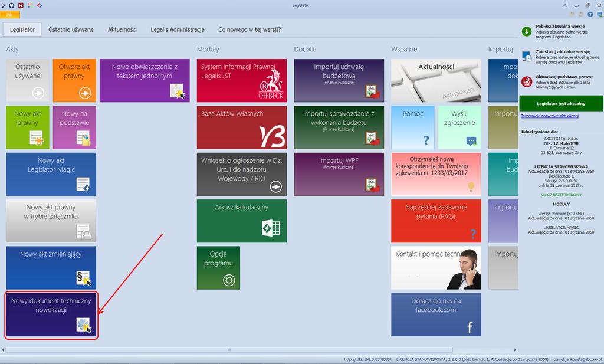Open Informacje dotyczące aktualizacji link
The image size is (604, 364).
click(x=550, y=116)
